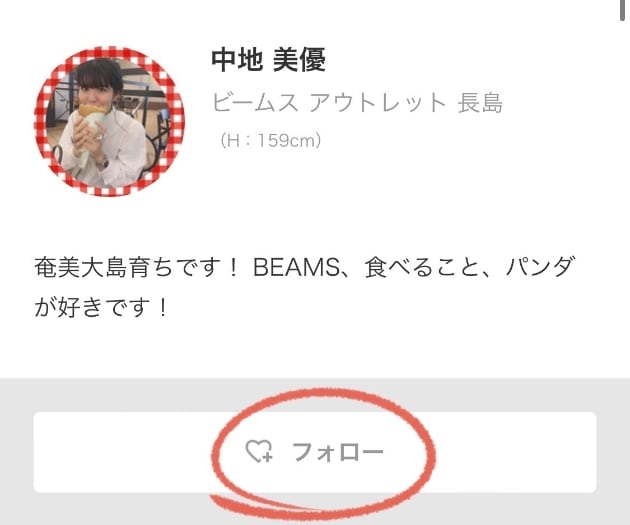Click 奄美大島育ちです！ in the bio
This screenshot has width=630, height=525.
137,268
